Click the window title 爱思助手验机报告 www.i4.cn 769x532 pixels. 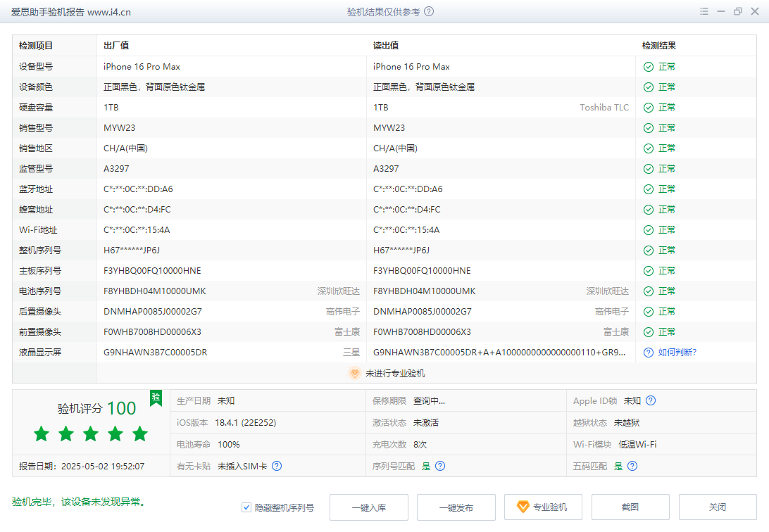(x=71, y=12)
